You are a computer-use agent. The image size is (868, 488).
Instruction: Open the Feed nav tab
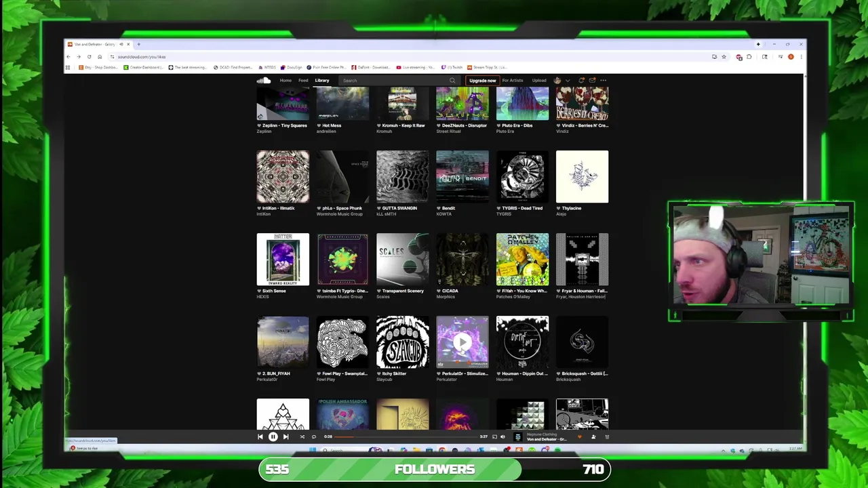(x=303, y=81)
